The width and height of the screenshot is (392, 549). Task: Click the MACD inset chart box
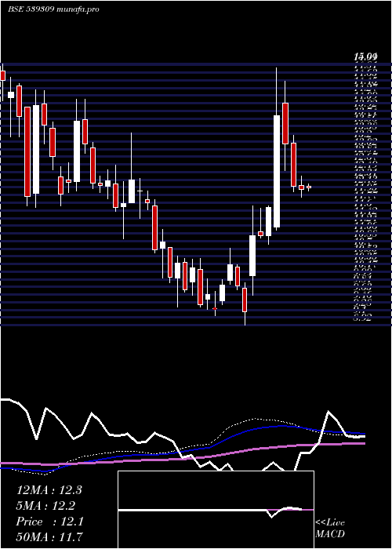pyautogui.click(x=216, y=510)
